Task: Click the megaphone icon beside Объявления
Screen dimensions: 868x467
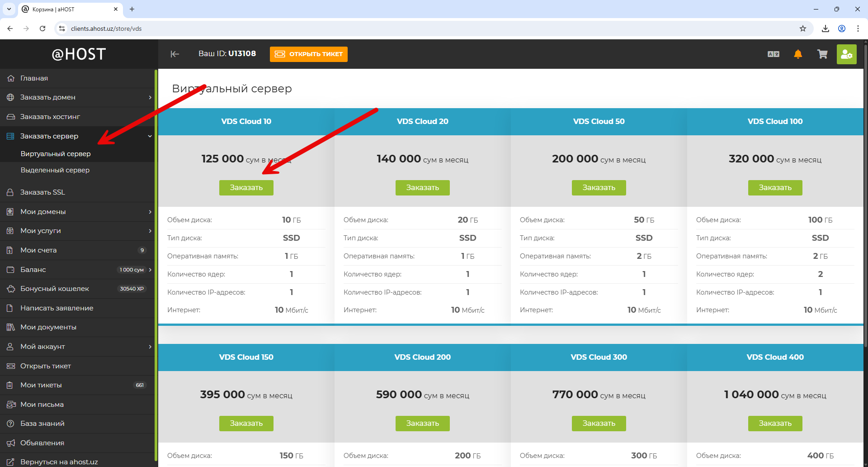Action: (x=10, y=443)
